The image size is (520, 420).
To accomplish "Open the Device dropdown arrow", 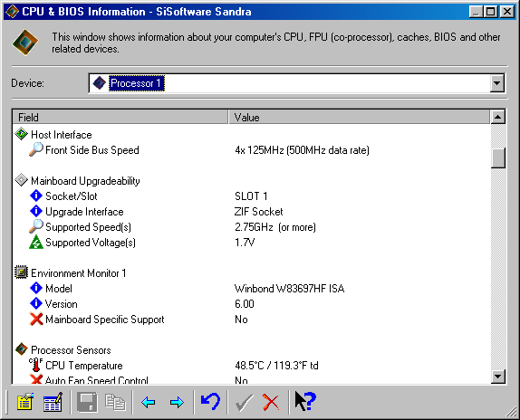I will pyautogui.click(x=496, y=82).
